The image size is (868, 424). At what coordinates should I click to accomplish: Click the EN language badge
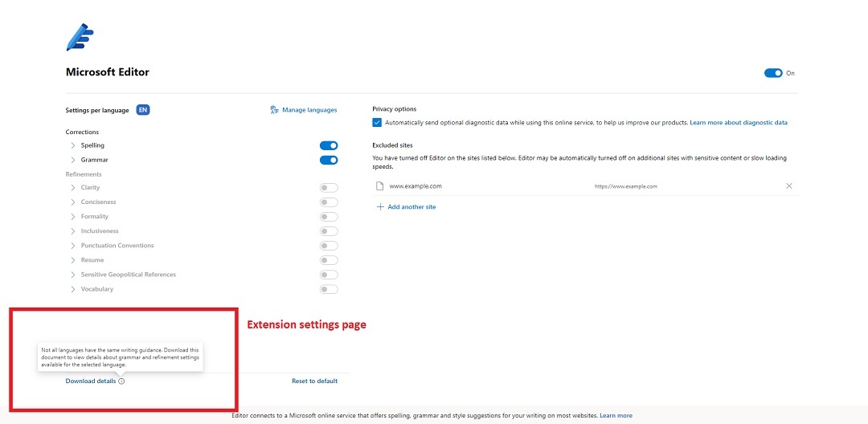143,110
